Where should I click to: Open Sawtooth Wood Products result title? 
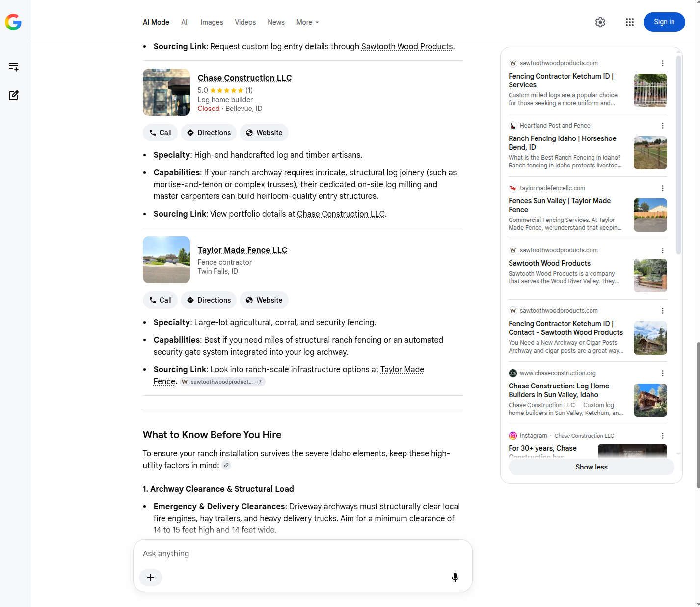coord(549,263)
